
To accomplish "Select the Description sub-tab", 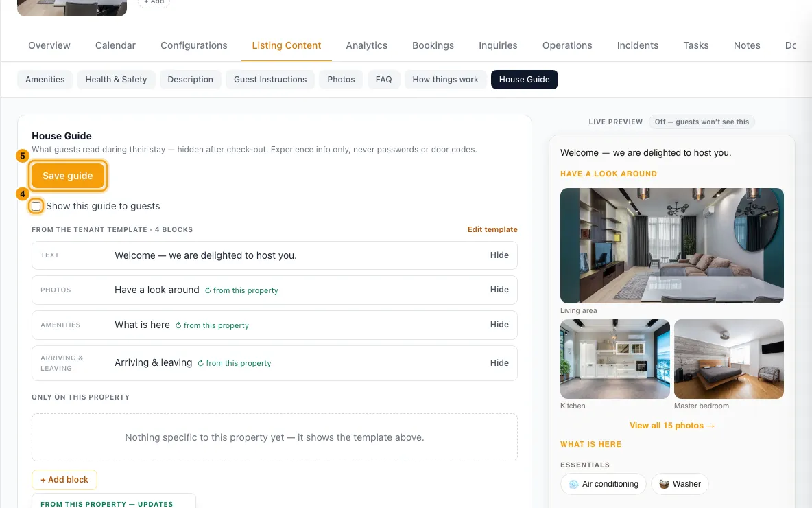I will tap(190, 80).
